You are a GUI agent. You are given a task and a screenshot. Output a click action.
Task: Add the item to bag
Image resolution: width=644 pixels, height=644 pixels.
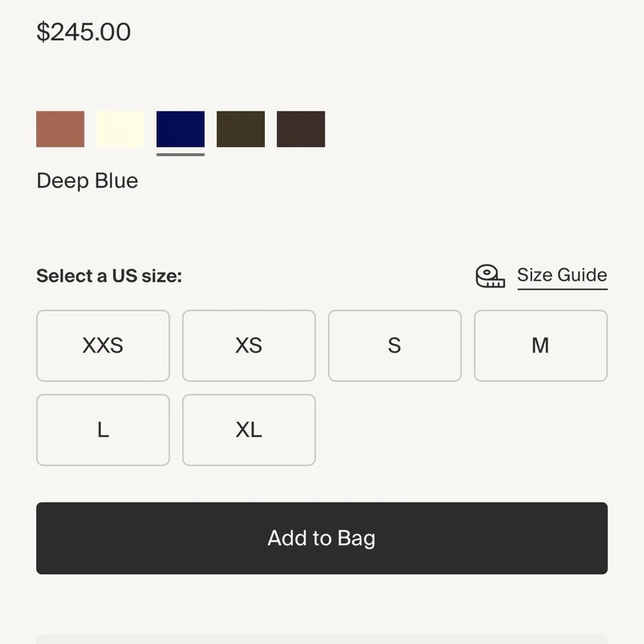322,538
